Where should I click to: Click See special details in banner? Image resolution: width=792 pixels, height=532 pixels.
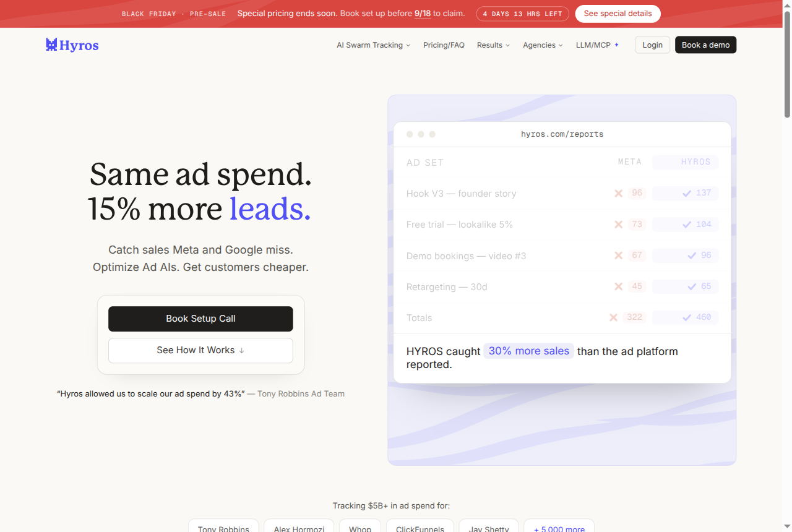618,14
